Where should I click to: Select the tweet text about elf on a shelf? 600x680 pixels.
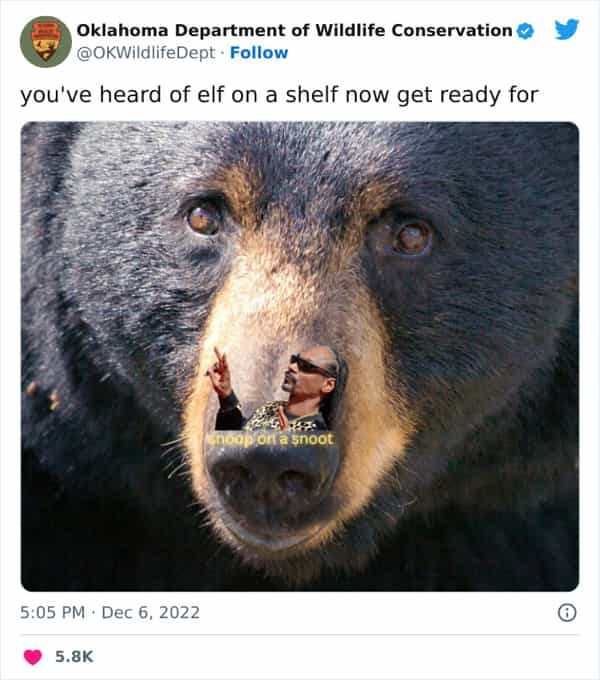click(x=279, y=95)
